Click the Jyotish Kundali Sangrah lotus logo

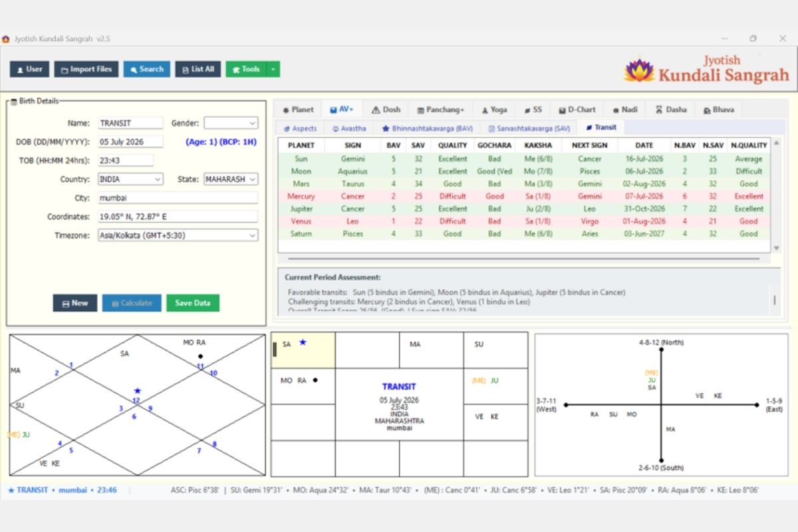639,70
